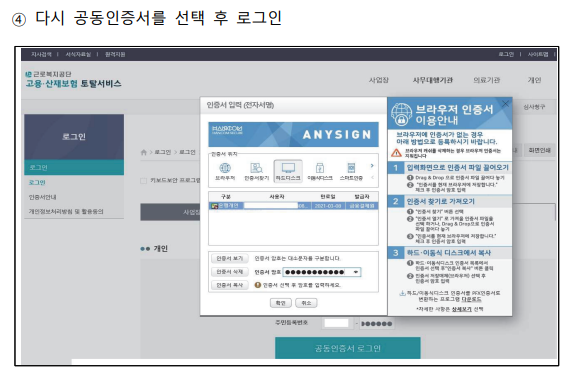Switch to 개인 main menu
Image resolution: width=568 pixels, height=378 pixels.
534,80
